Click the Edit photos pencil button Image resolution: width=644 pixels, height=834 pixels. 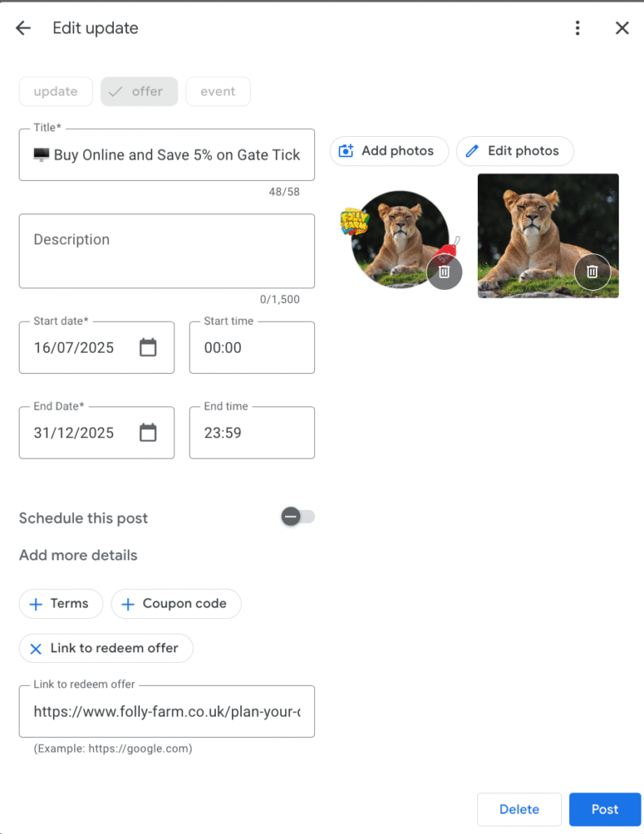click(x=515, y=151)
